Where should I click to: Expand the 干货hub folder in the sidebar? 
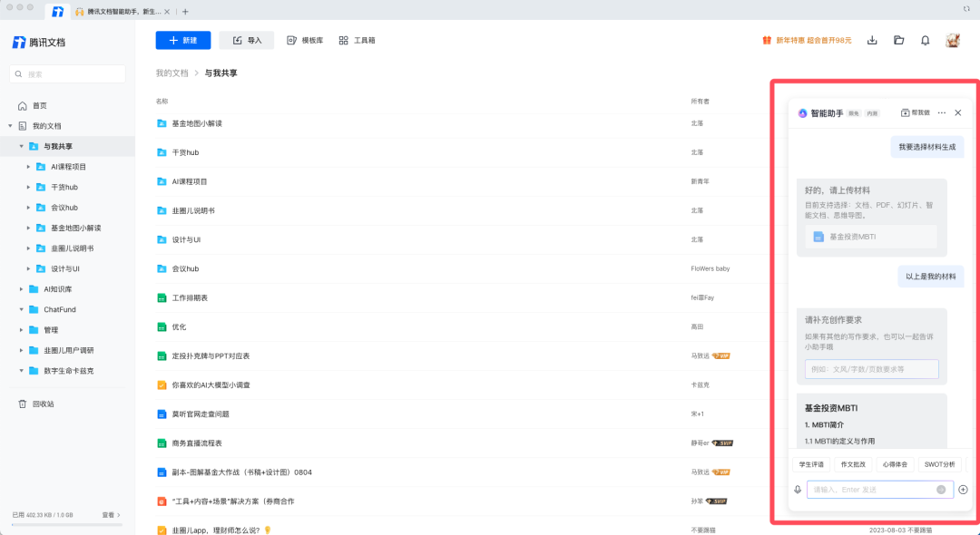coord(28,188)
